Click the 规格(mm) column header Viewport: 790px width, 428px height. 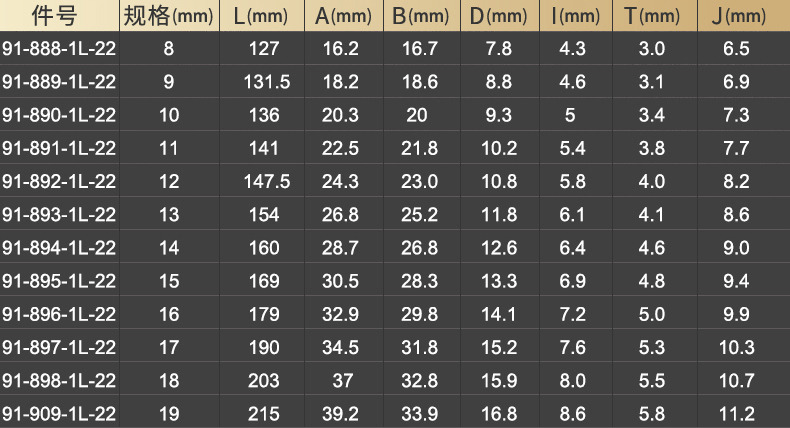[167, 16]
